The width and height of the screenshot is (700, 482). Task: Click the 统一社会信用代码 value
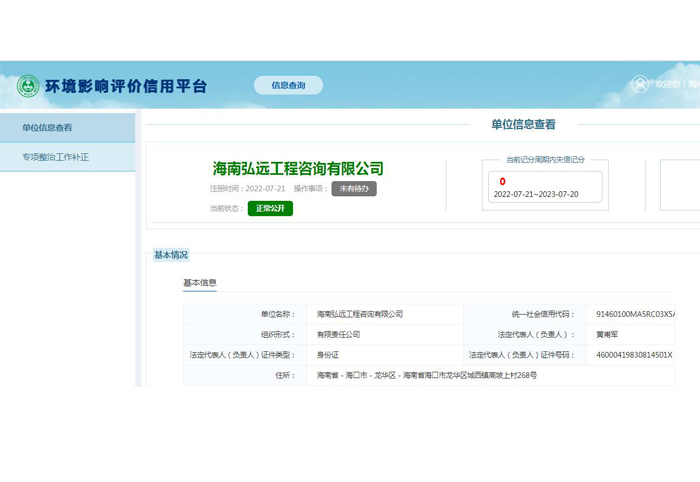[635, 314]
